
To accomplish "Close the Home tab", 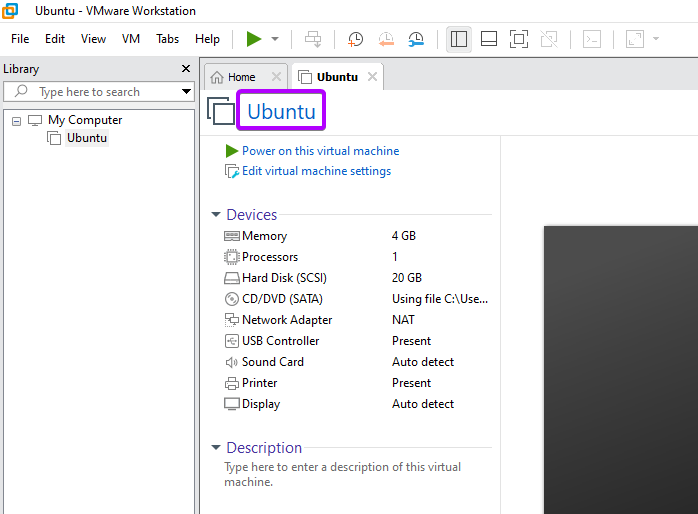I will pyautogui.click(x=276, y=77).
